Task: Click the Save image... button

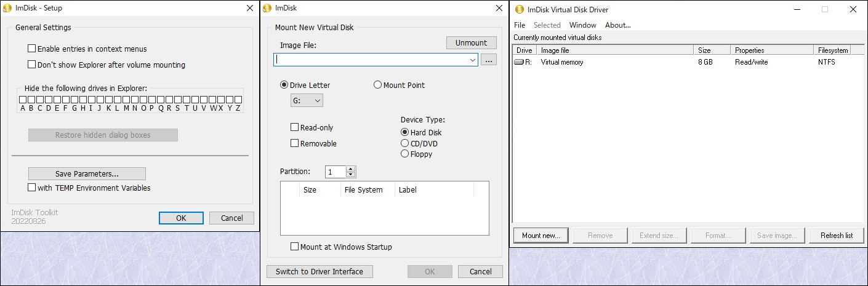Action: 777,236
